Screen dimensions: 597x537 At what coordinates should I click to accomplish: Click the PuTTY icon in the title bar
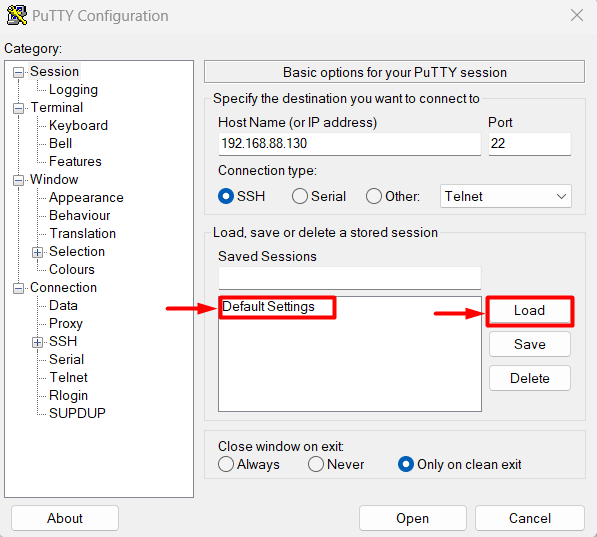point(16,15)
